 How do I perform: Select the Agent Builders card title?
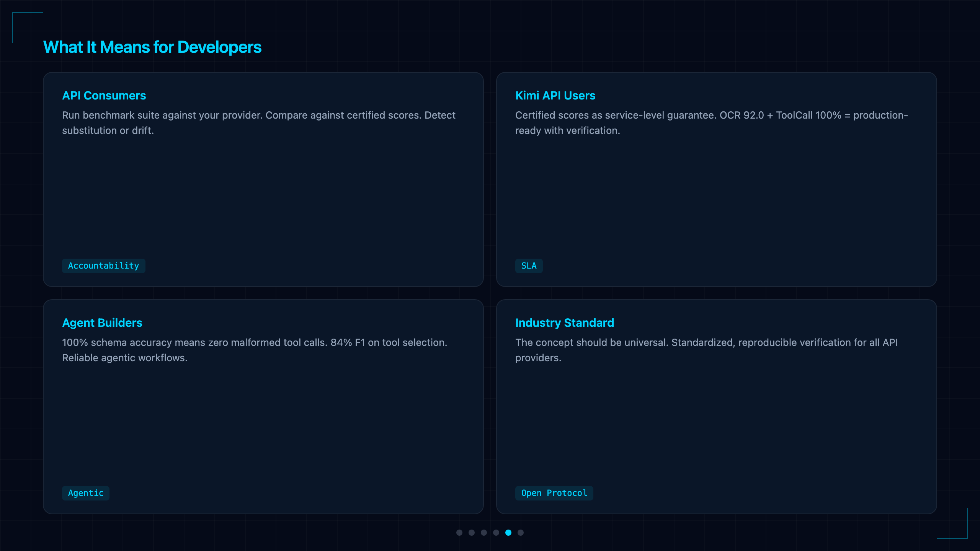coord(102,323)
